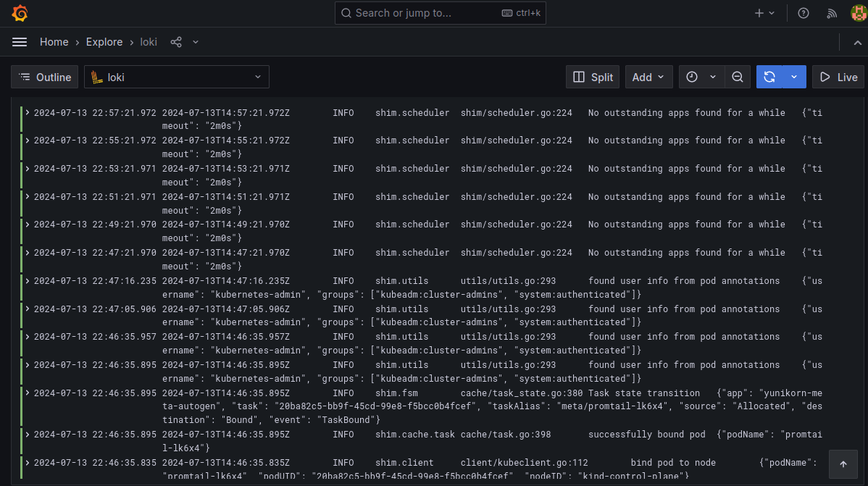This screenshot has height=486, width=868.
Task: Click the Split pane button
Action: point(593,77)
